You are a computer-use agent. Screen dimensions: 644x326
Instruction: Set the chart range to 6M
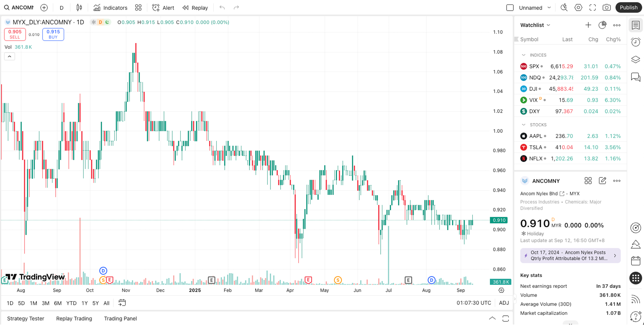pyautogui.click(x=58, y=303)
